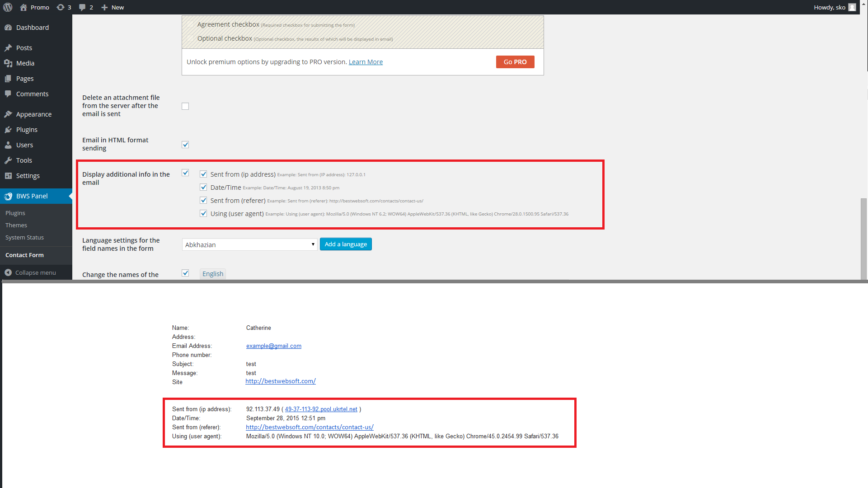Select Contact Form submenu item
Screen dimensions: 868x488
24,255
